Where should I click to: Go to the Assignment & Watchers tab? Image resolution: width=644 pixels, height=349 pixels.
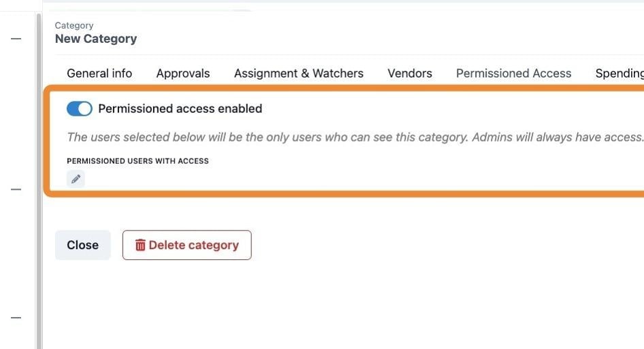[299, 73]
